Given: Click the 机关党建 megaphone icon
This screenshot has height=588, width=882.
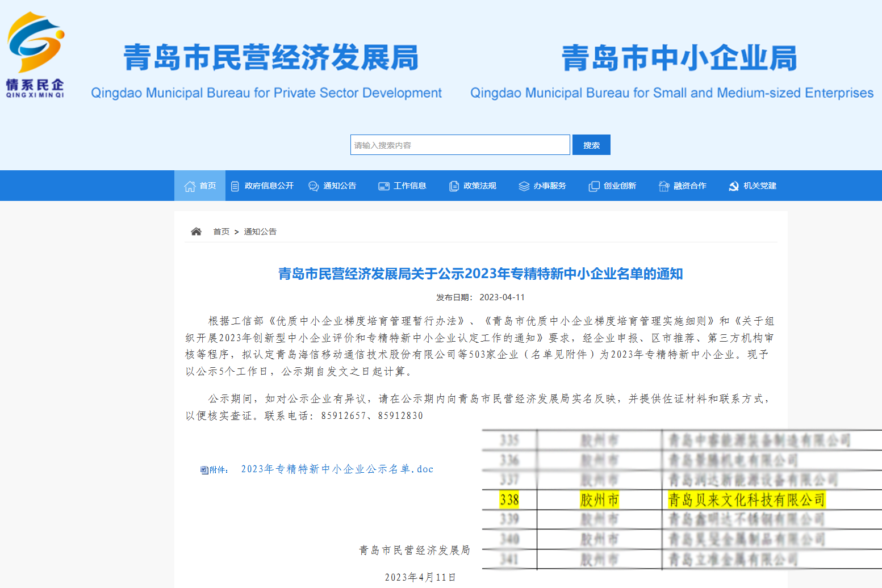Looking at the screenshot, I should point(733,186).
